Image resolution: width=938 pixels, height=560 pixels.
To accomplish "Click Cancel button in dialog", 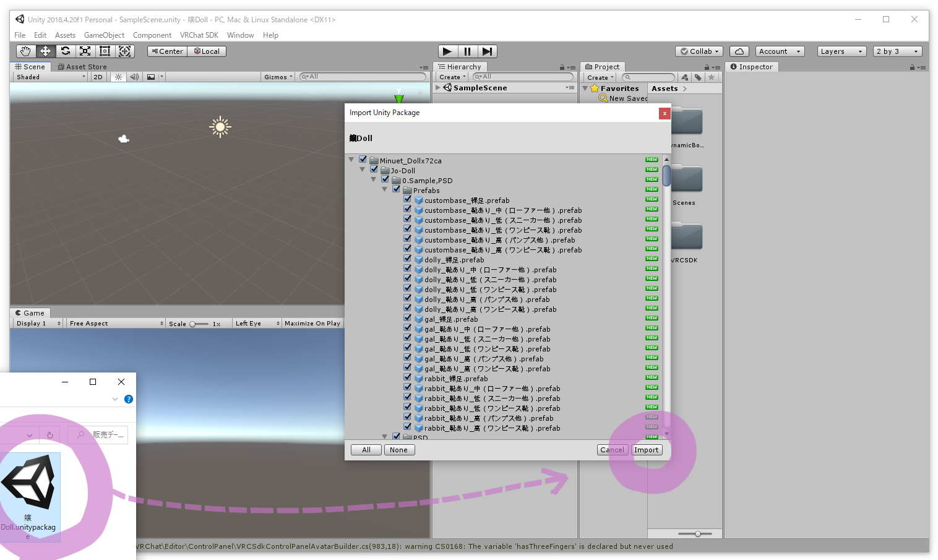I will (x=613, y=450).
